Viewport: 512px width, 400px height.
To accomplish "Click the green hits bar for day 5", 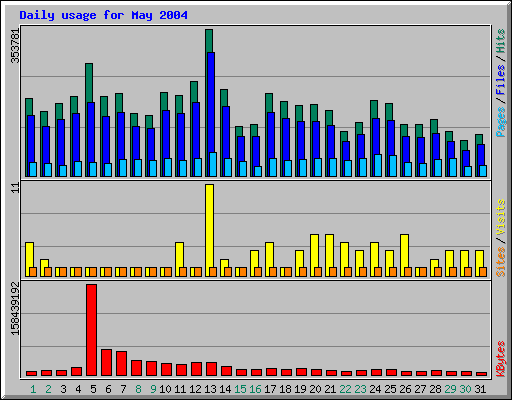I will click(x=89, y=83).
